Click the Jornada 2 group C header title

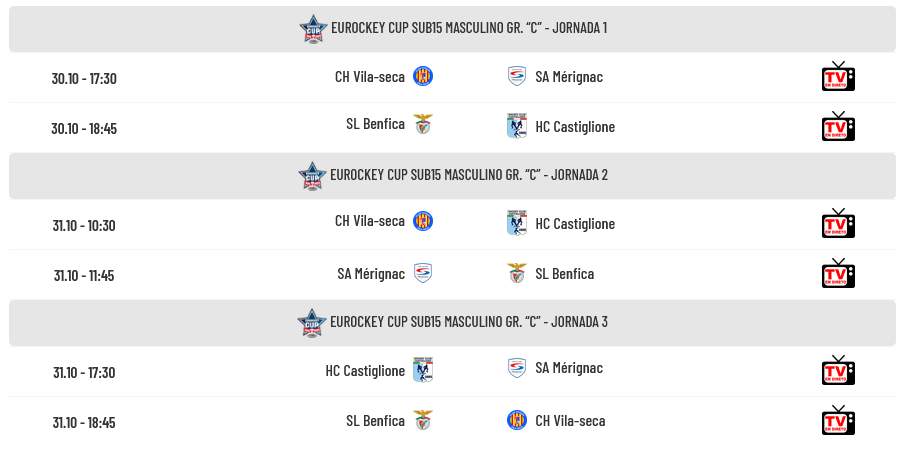click(x=468, y=175)
